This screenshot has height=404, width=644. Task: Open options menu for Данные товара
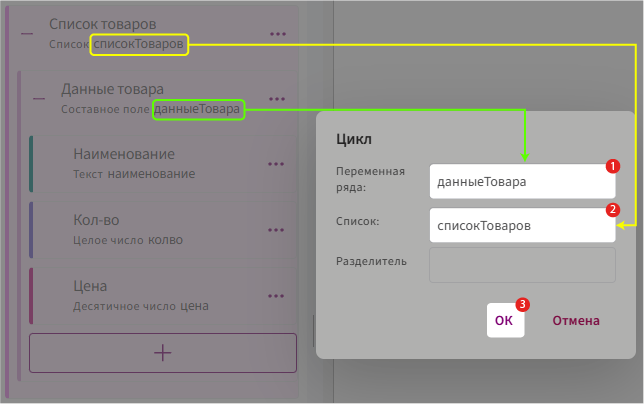click(x=277, y=99)
